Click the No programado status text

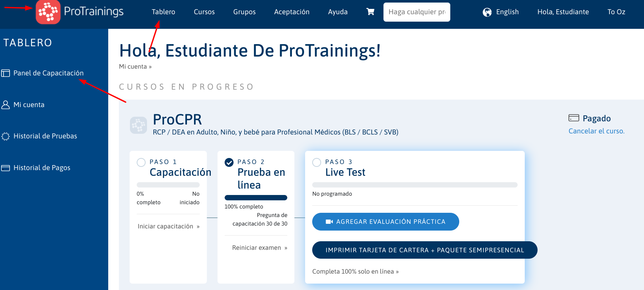(332, 194)
